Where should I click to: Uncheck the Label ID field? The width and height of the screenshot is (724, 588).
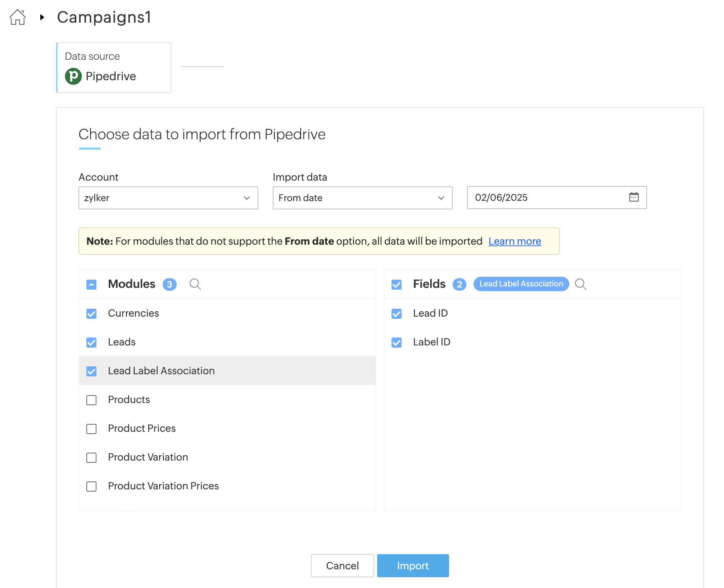pos(397,343)
